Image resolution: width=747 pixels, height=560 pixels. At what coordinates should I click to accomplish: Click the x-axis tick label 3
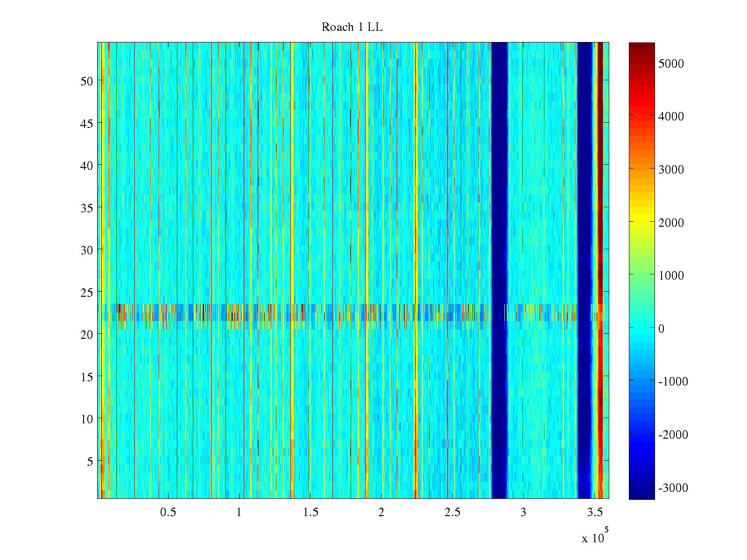pos(523,512)
